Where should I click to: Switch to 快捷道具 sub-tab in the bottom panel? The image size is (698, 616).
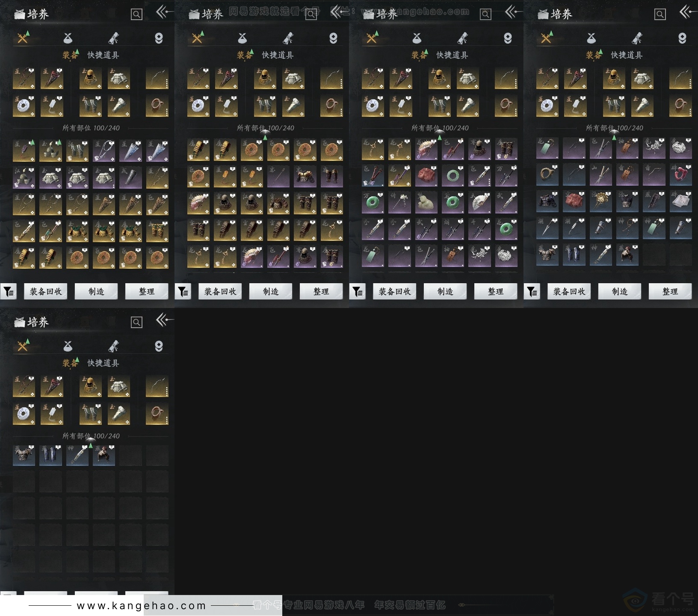(x=103, y=363)
